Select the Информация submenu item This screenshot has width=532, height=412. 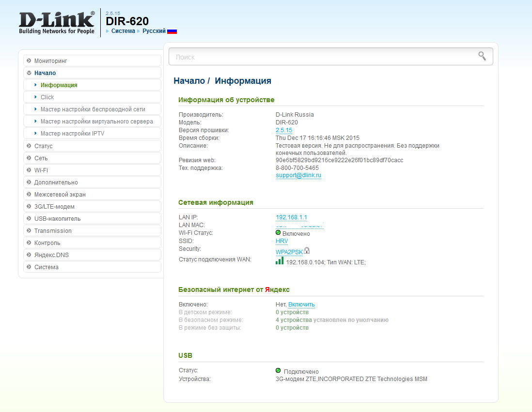coord(92,85)
